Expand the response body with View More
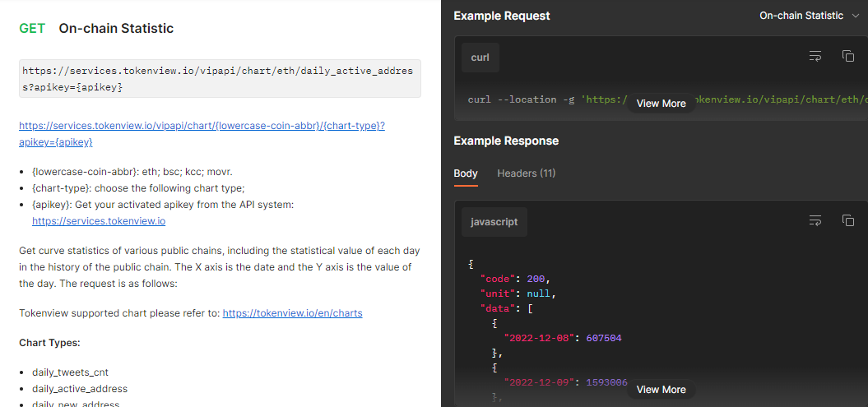The width and height of the screenshot is (868, 407). (x=661, y=390)
